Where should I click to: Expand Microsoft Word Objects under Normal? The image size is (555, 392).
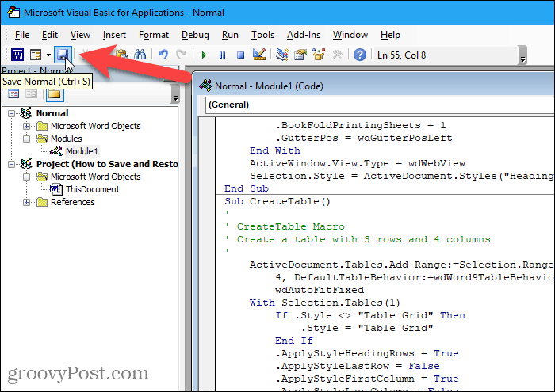point(26,126)
